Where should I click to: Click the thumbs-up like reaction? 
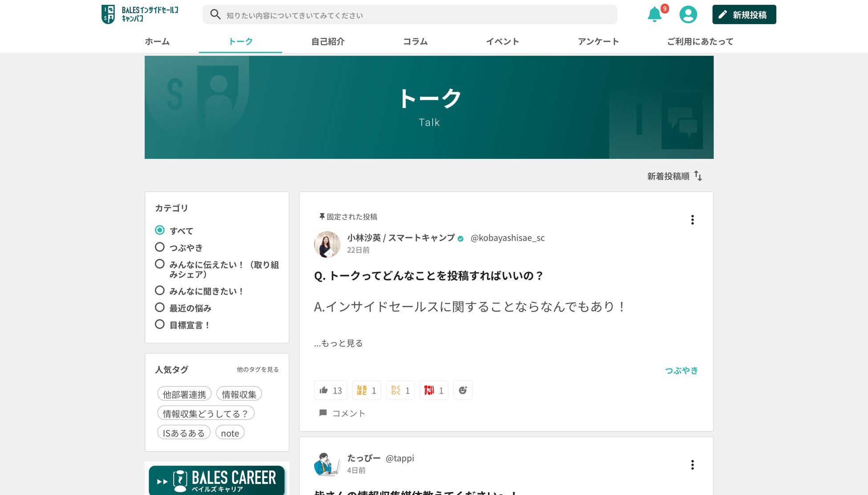(330, 390)
